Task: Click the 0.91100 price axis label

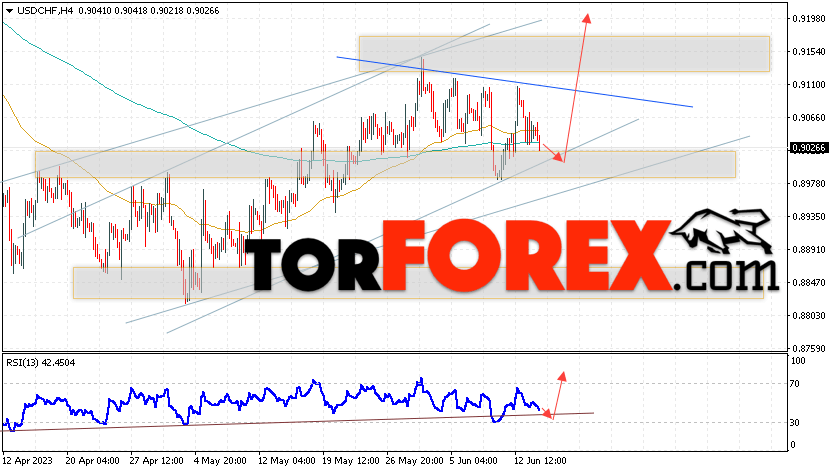Action: pyautogui.click(x=809, y=85)
